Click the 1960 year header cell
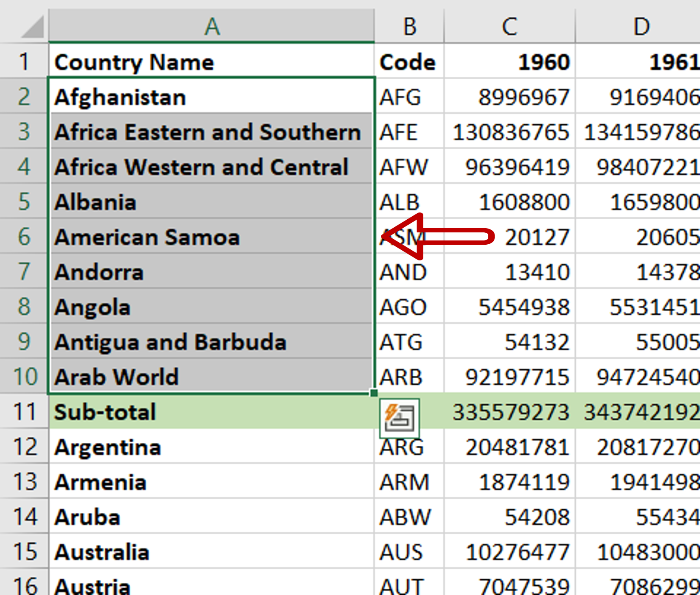The width and height of the screenshot is (700, 595). pos(509,61)
